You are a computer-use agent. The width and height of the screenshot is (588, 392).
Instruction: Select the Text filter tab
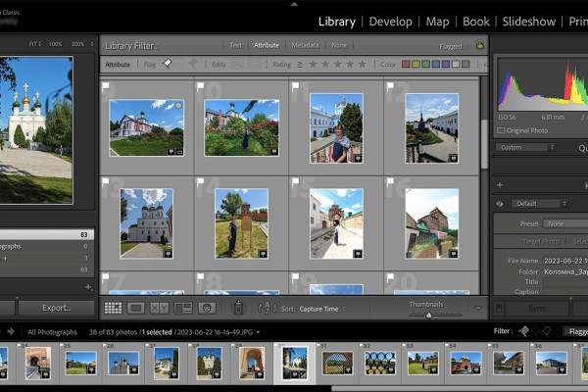(235, 45)
